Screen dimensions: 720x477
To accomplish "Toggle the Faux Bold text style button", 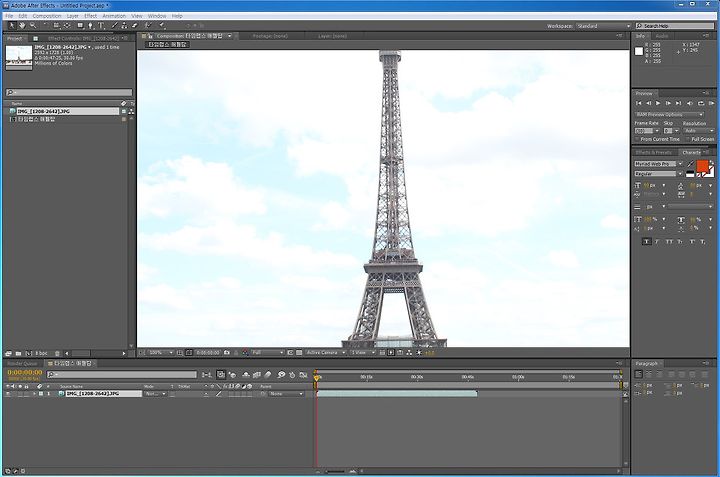I will pyautogui.click(x=647, y=241).
